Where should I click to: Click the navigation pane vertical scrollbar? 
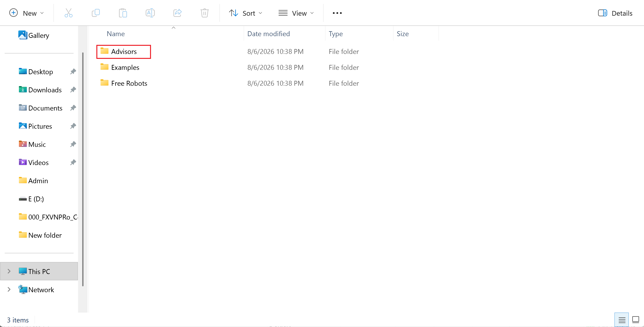coord(83,169)
